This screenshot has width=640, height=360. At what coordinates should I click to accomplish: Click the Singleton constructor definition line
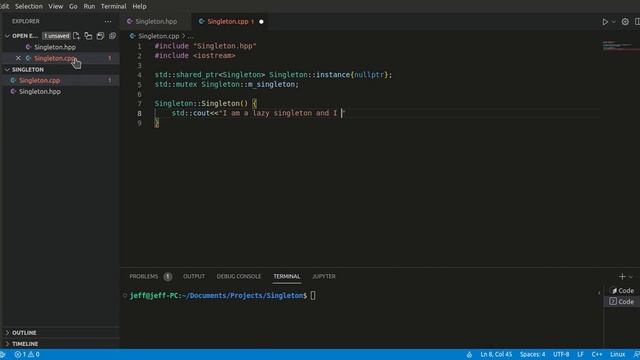(206, 104)
